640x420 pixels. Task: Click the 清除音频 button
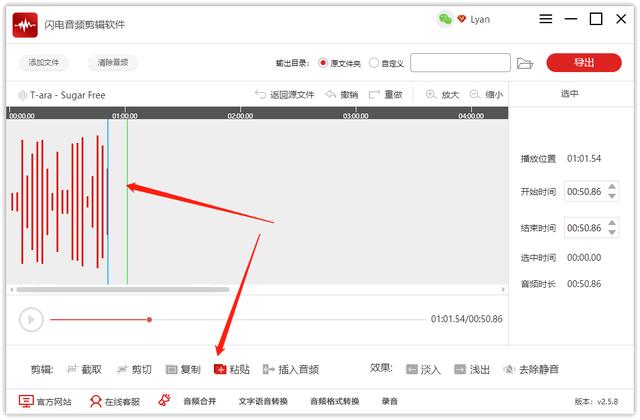tap(113, 62)
